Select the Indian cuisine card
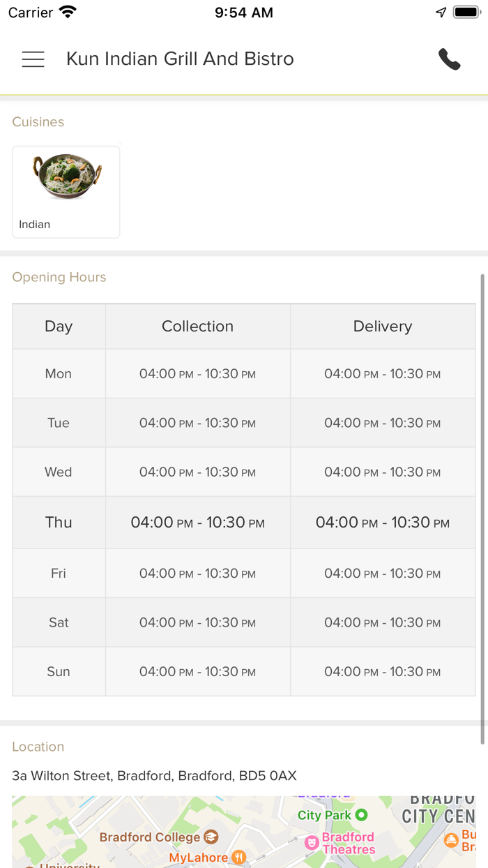 66,192
